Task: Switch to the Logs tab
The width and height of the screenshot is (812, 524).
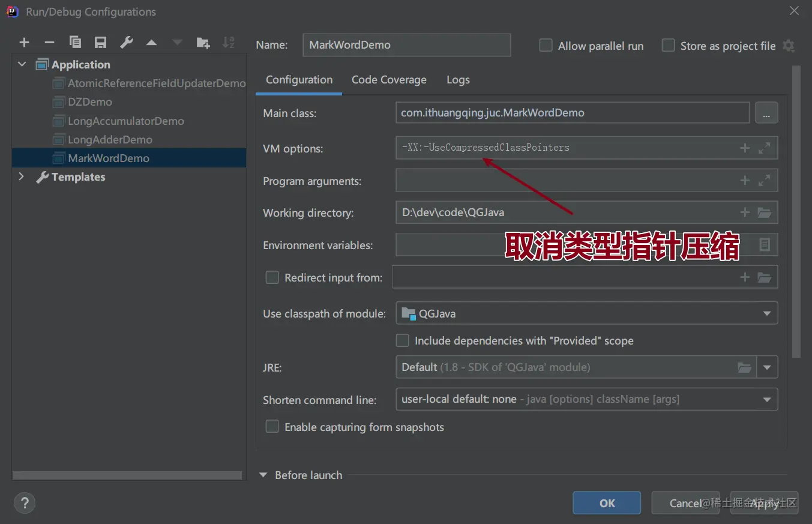Action: (x=458, y=80)
